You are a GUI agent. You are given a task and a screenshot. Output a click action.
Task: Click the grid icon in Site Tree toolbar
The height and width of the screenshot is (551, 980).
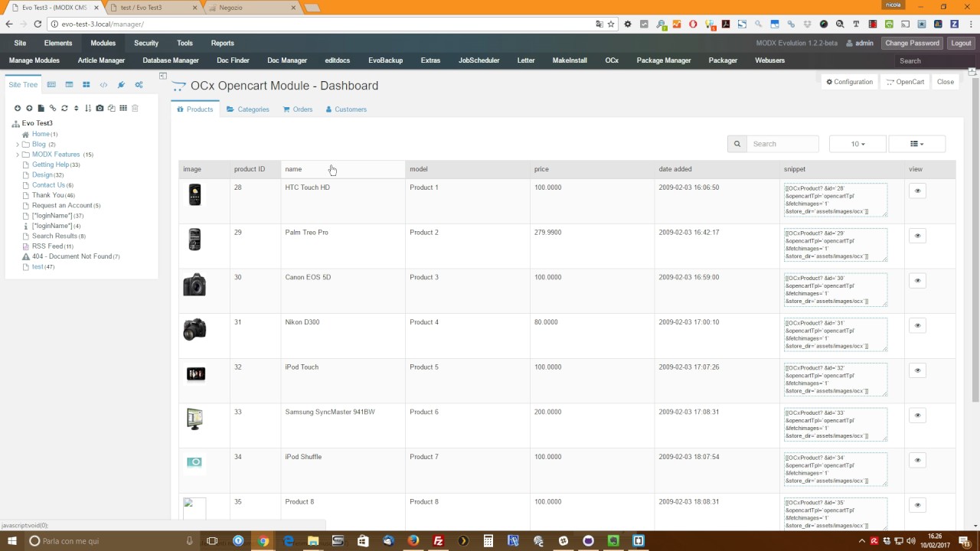[x=123, y=109]
